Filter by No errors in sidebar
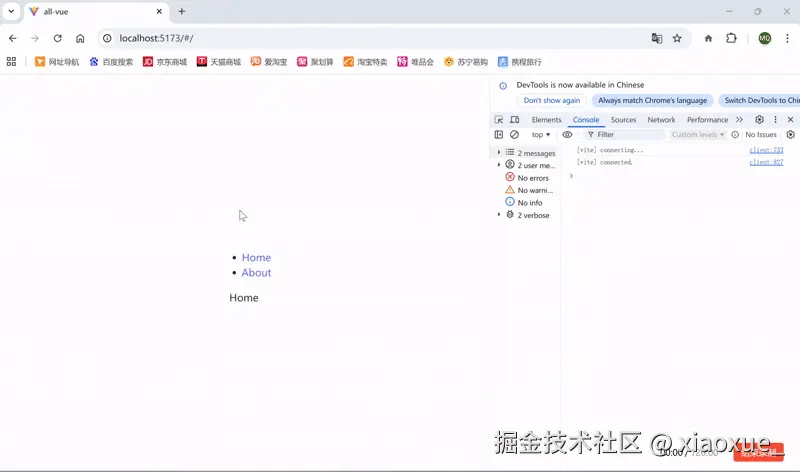Image resolution: width=800 pixels, height=472 pixels. [x=527, y=178]
